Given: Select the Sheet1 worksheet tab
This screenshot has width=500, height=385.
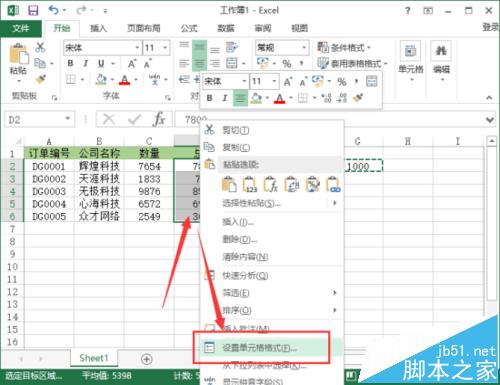Looking at the screenshot, I should [94, 358].
